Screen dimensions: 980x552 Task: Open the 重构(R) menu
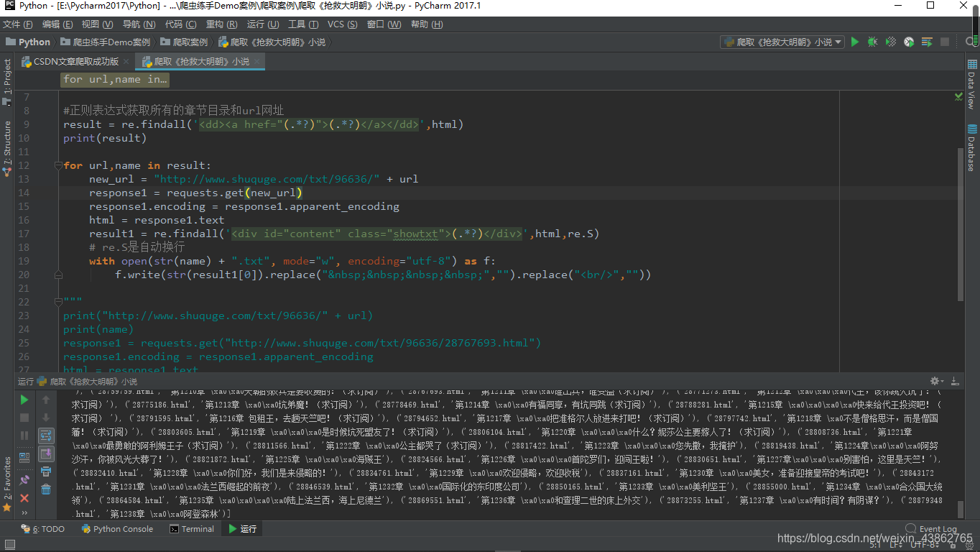pos(221,24)
